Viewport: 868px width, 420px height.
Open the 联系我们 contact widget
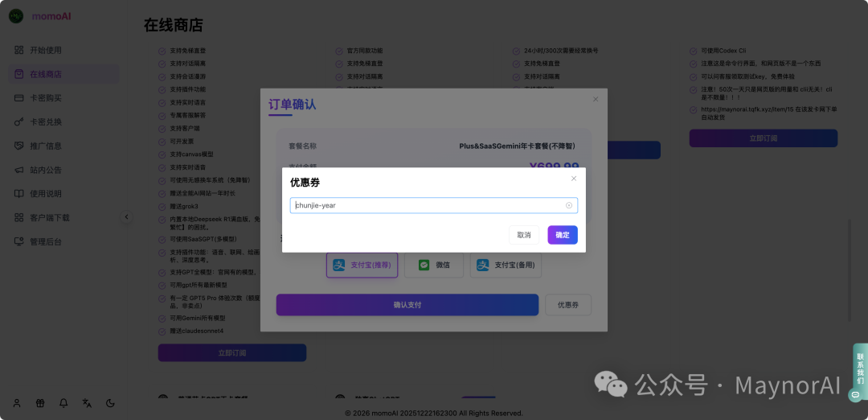pyautogui.click(x=860, y=369)
